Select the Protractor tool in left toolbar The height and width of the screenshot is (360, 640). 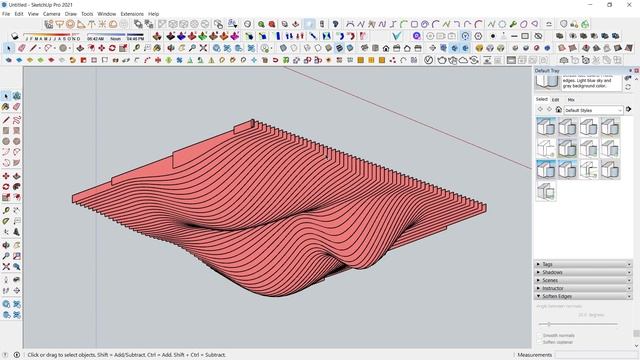(6, 221)
